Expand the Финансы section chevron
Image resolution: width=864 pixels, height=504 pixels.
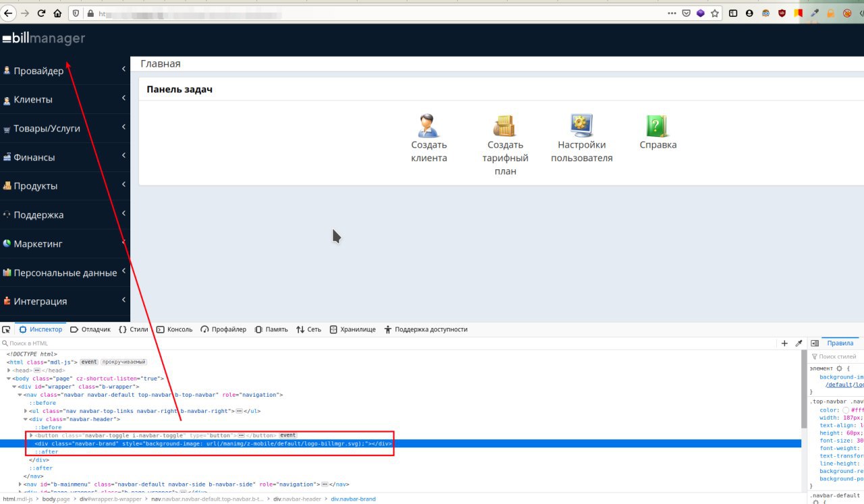124,156
